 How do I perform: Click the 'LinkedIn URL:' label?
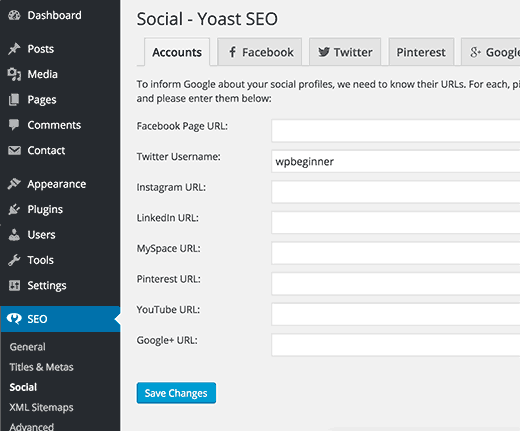(167, 218)
